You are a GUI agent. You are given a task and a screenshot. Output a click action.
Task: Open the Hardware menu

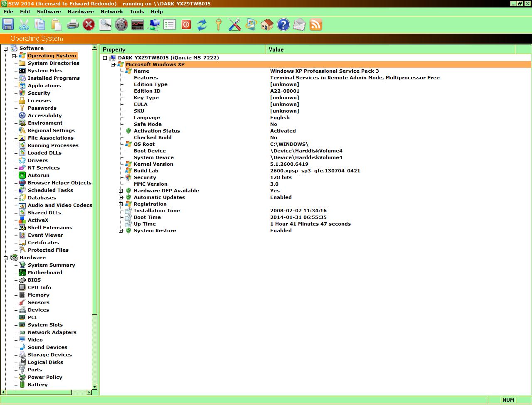pyautogui.click(x=81, y=12)
